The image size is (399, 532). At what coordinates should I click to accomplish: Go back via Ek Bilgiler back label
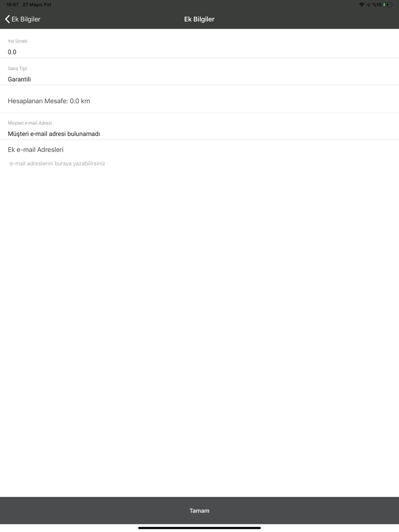click(26, 19)
